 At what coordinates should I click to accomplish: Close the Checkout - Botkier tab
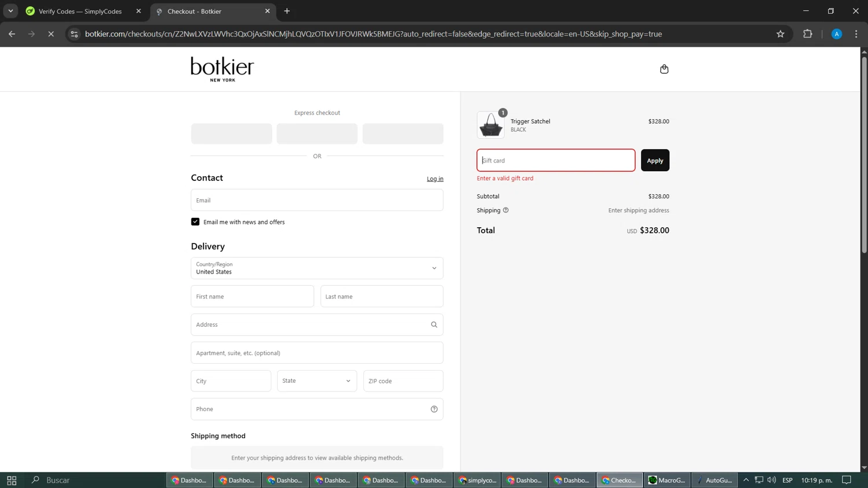click(x=267, y=11)
